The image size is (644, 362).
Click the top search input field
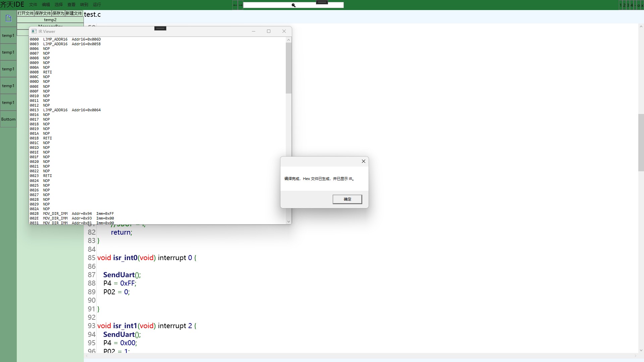[x=268, y=5]
